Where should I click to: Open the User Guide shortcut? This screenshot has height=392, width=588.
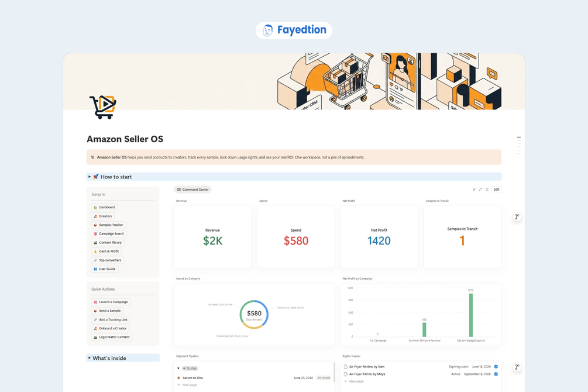coord(105,269)
